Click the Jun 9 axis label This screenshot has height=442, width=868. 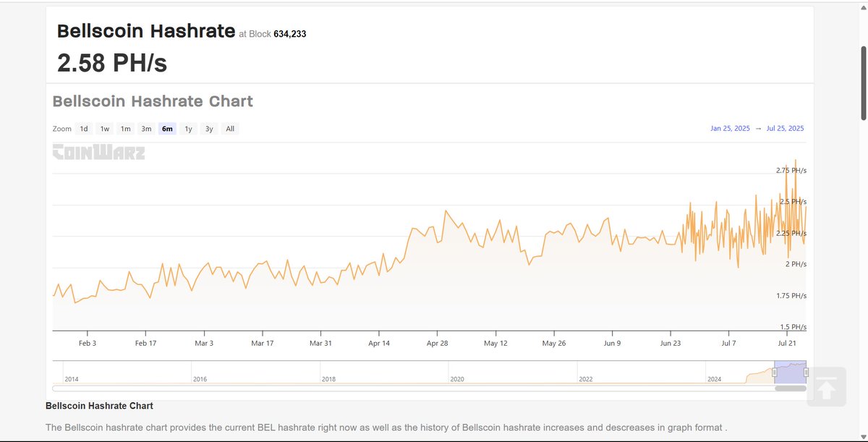coord(612,343)
